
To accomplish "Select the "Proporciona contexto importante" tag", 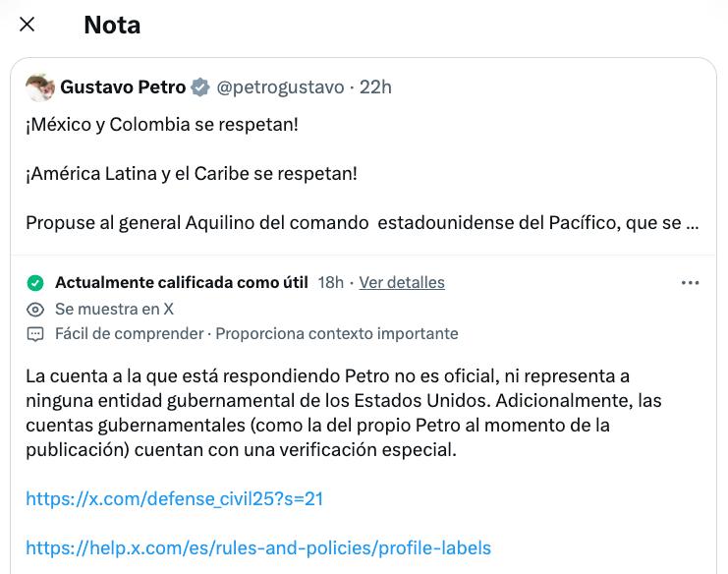I will coord(337,334).
